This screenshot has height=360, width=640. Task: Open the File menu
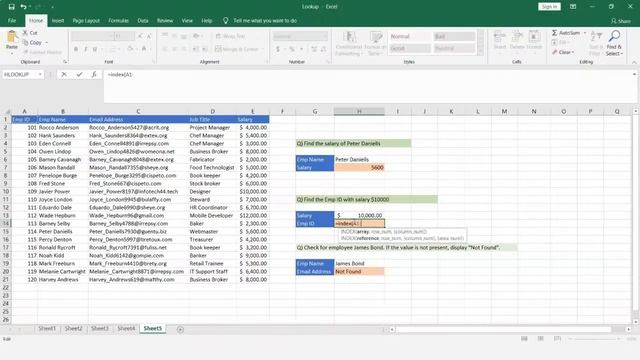point(12,20)
